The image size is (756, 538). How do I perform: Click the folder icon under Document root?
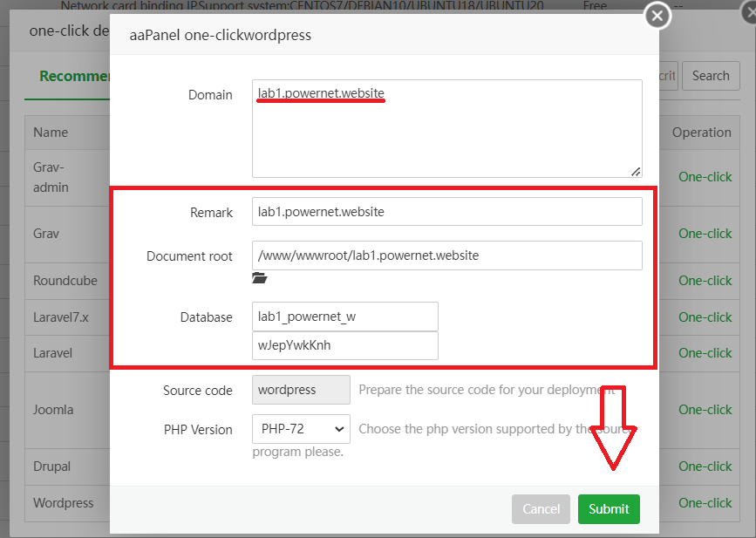[x=259, y=278]
